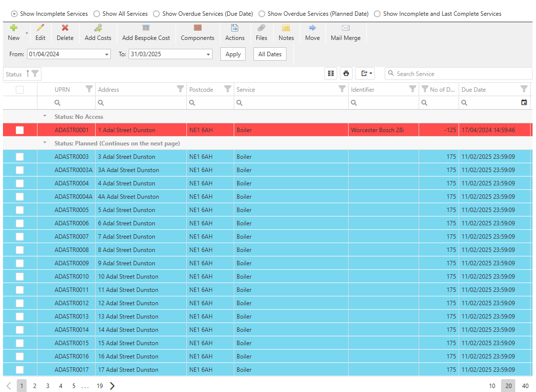Click the print icon above the grid
This screenshot has height=392, width=536.
pyautogui.click(x=346, y=73)
